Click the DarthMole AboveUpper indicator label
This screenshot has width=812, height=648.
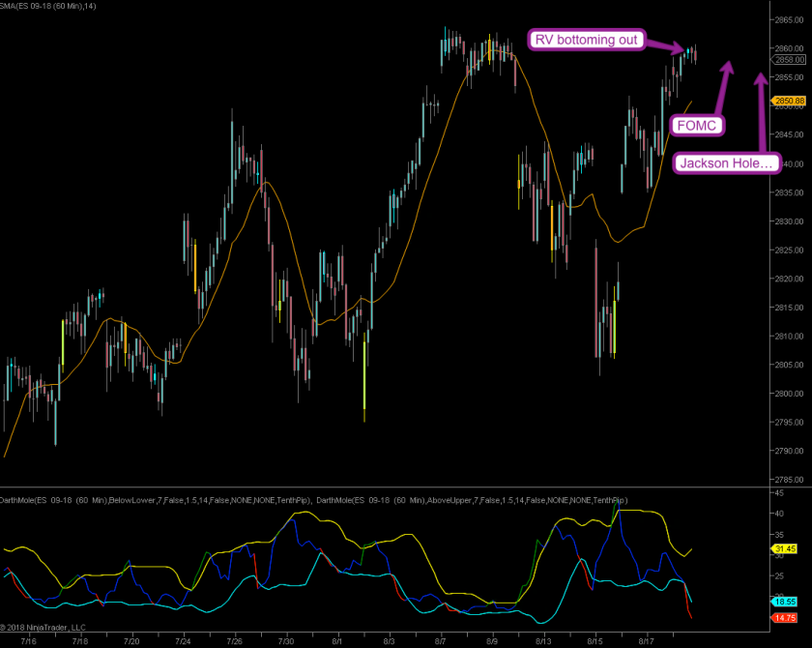(x=472, y=500)
